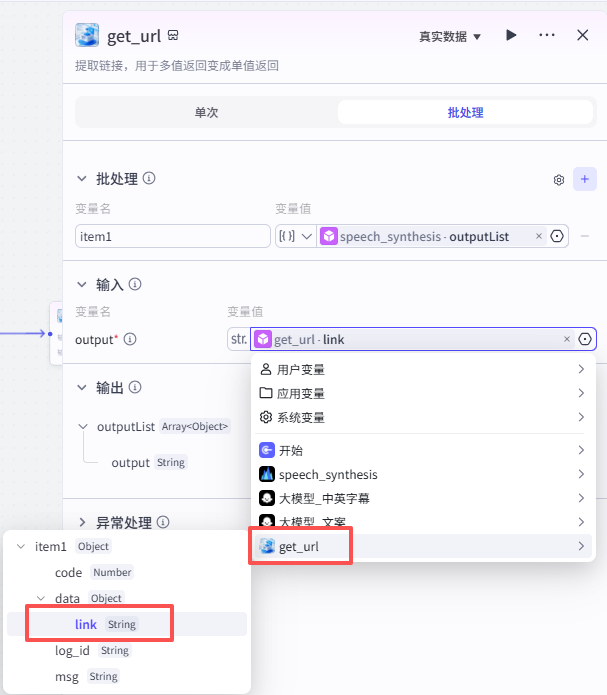Expand the 异常处理 section

pos(82,522)
